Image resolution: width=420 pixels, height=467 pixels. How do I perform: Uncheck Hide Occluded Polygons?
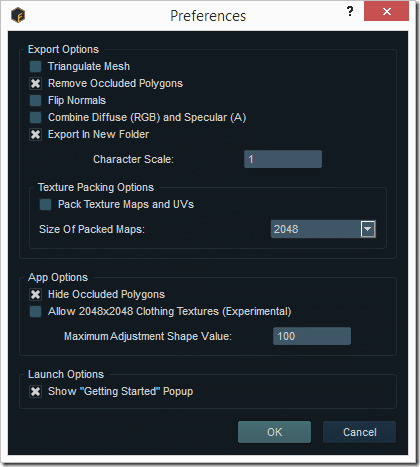point(35,294)
